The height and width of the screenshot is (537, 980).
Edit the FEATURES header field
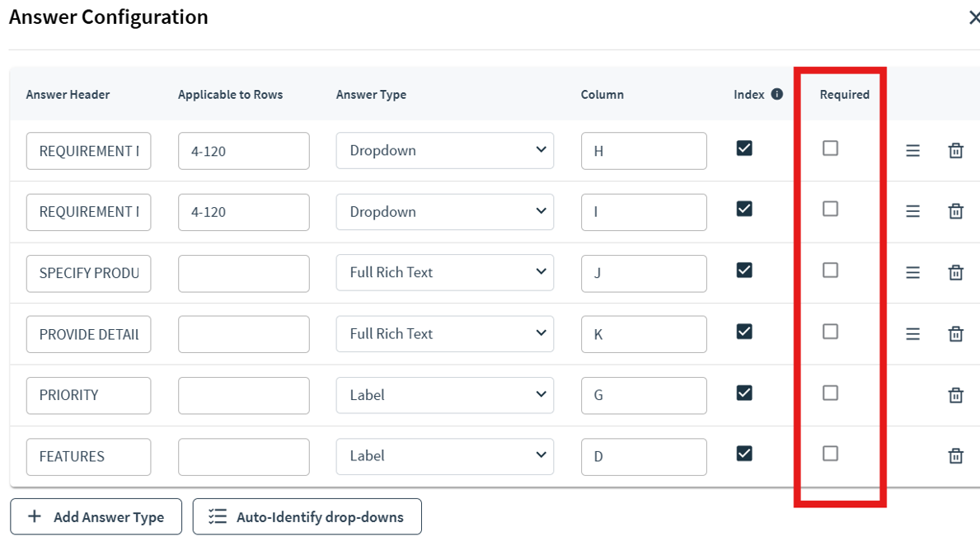tap(88, 456)
